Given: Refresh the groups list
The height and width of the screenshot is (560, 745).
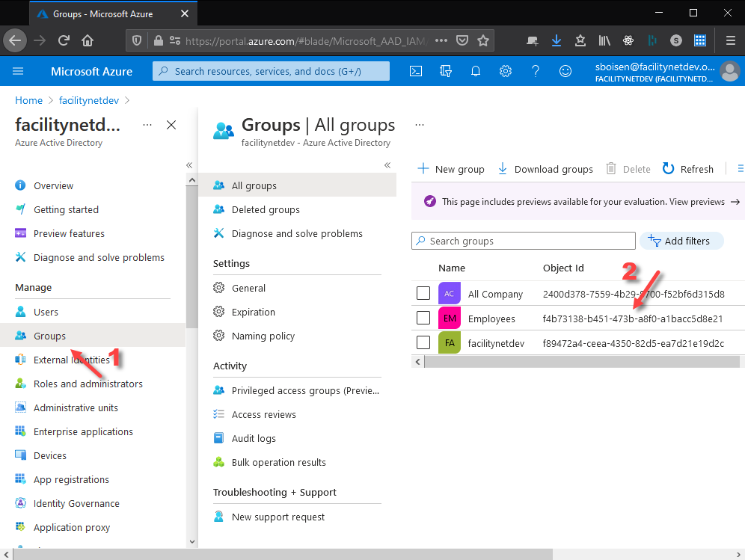Looking at the screenshot, I should (x=688, y=169).
